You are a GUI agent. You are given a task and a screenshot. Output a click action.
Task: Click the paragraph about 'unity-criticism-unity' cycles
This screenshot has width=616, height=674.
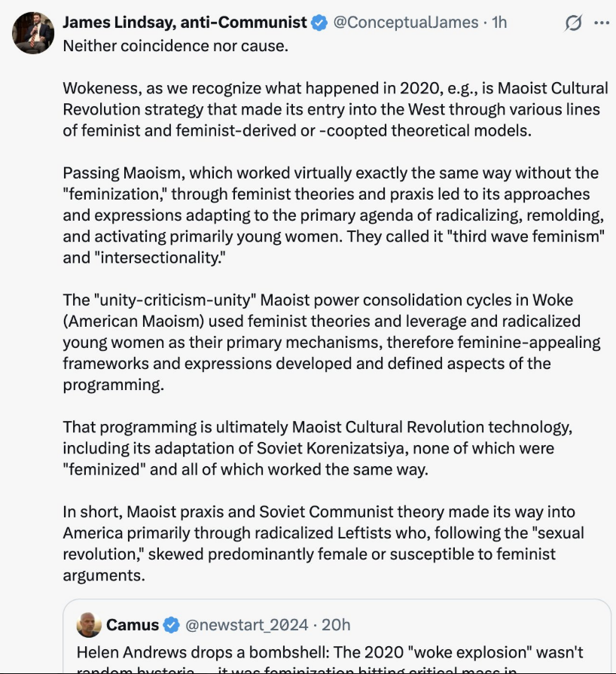pyautogui.click(x=331, y=343)
